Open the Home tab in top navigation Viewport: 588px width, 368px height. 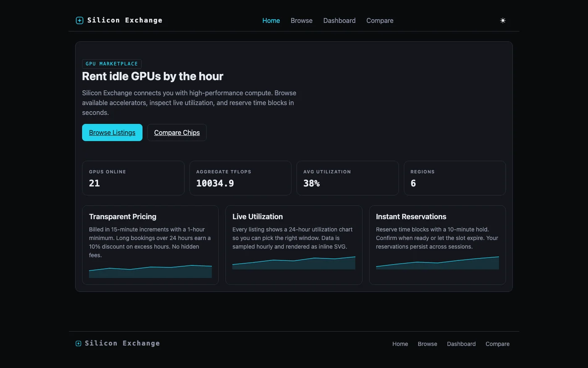271,21
